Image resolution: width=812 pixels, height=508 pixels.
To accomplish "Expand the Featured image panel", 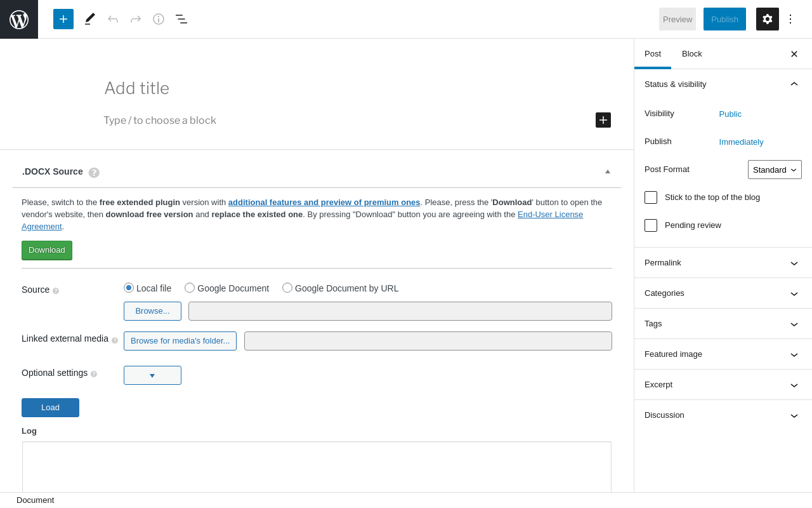I will 723,354.
